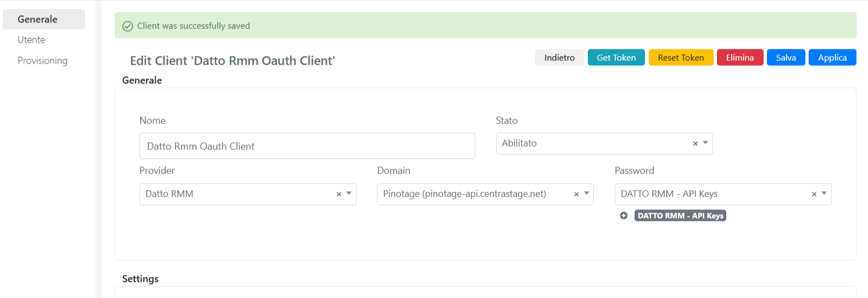Viewport: 868px width, 298px height.
Task: Go back with the Indietro button
Action: click(559, 58)
